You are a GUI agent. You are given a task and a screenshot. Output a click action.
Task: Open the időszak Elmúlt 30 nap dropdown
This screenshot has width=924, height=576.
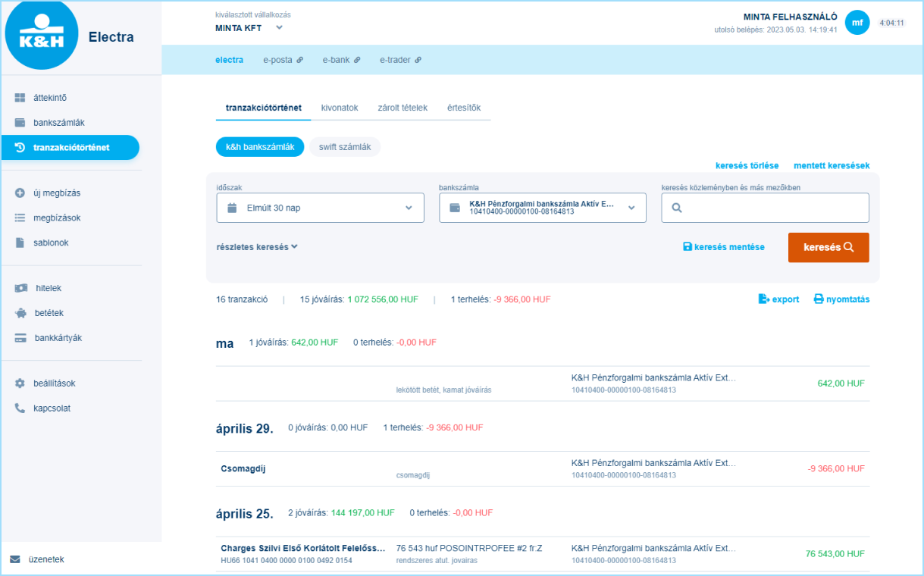coord(320,208)
